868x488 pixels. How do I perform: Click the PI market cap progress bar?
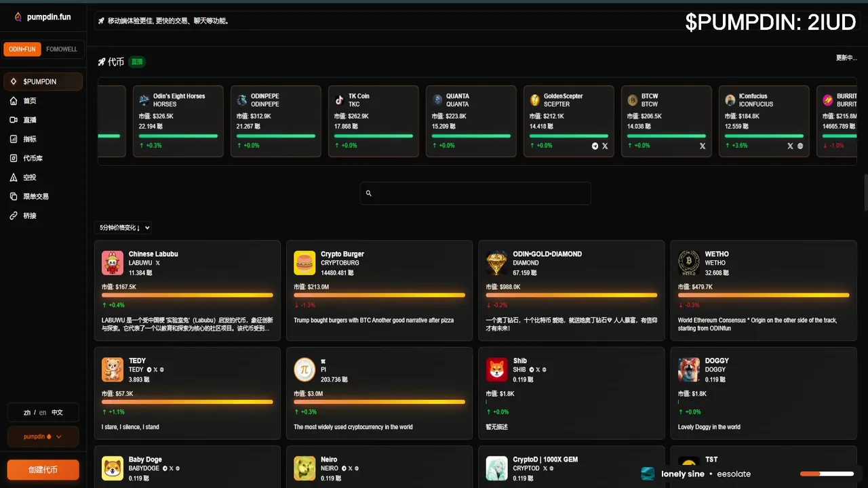(x=380, y=402)
